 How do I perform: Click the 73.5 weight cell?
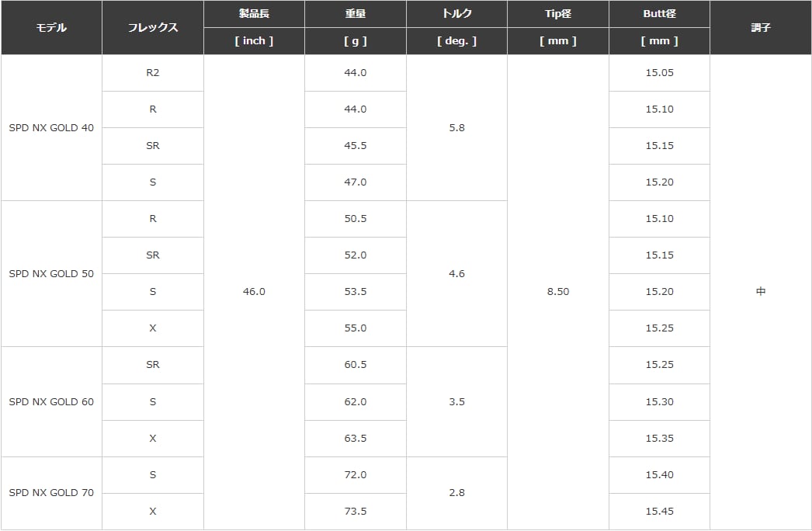click(356, 512)
